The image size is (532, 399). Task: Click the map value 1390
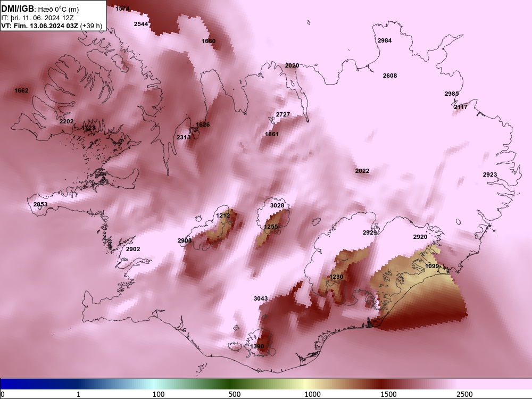tap(257, 346)
